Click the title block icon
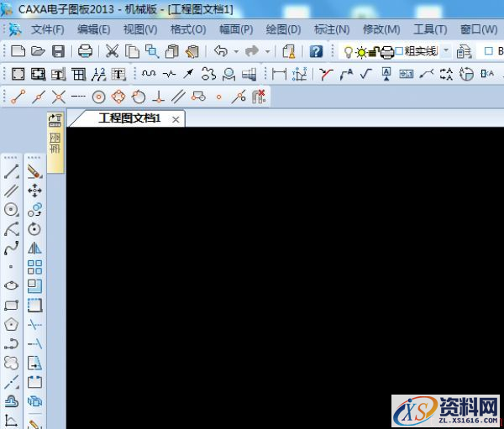Screen dimensions: 504x429 pos(58,75)
